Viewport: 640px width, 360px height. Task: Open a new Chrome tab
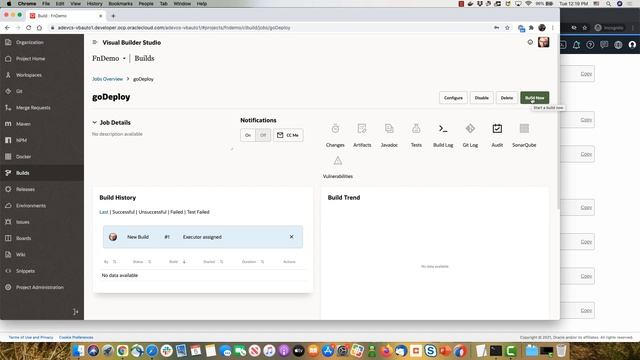[113, 16]
